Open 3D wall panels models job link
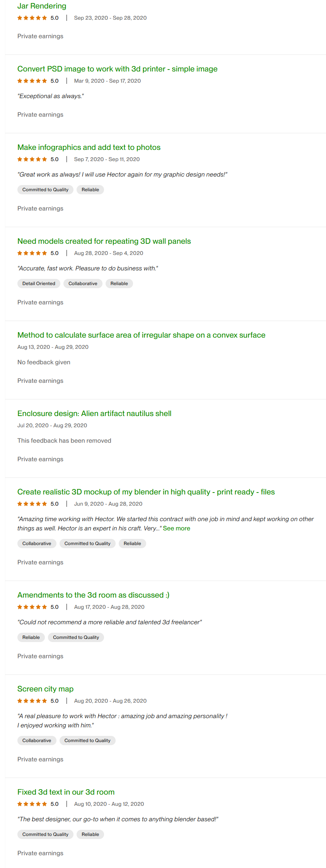This screenshot has width=326, height=868. (104, 241)
